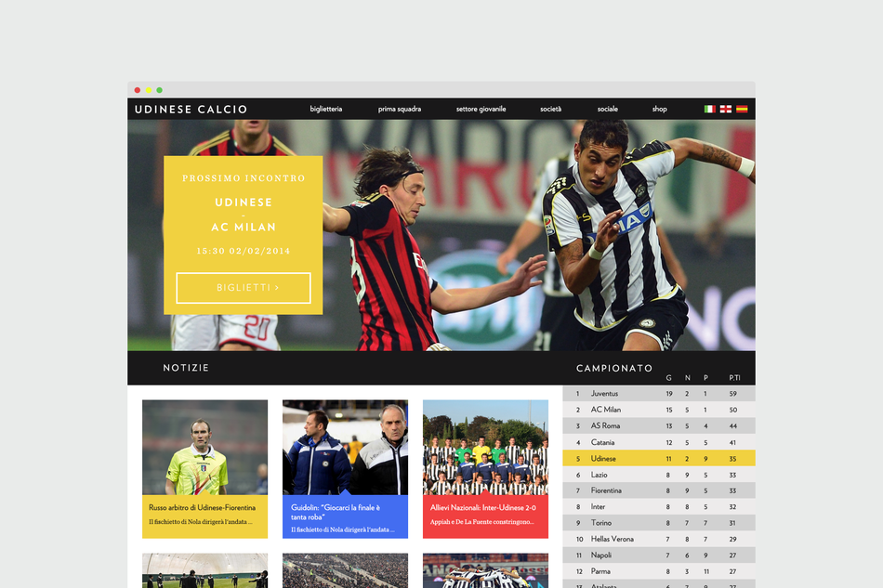Click the yellow minimize window dot

pos(149,90)
